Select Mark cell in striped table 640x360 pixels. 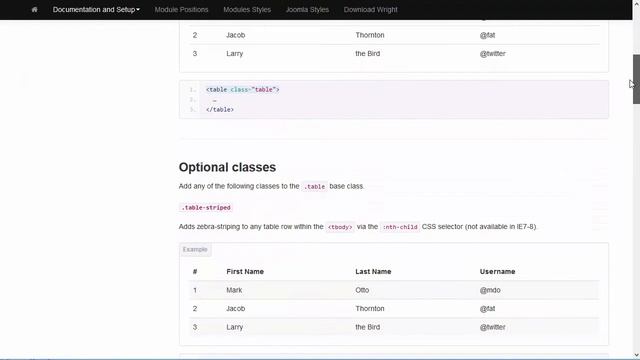tap(234, 290)
